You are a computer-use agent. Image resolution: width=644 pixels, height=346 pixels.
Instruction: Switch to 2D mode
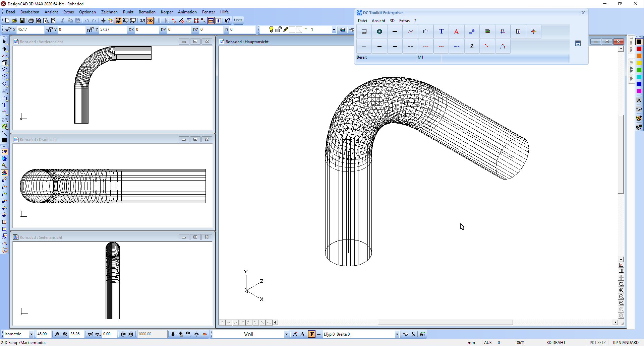[x=142, y=20]
